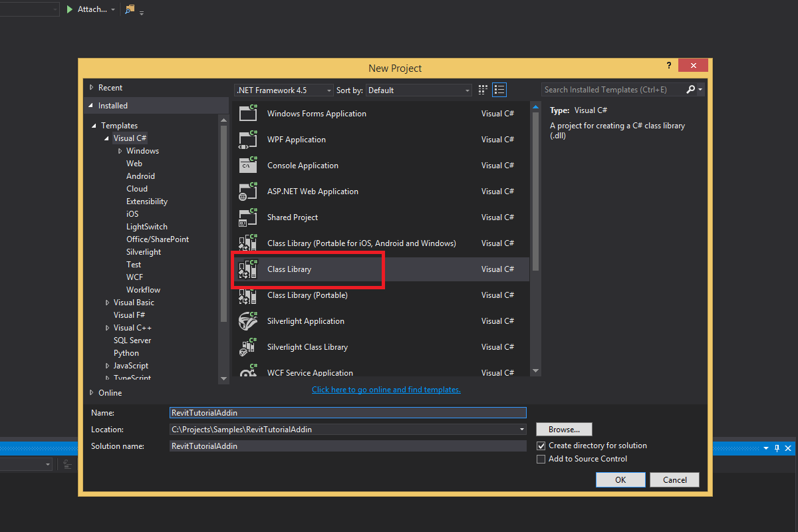Click the search magnifier icon
798x532 pixels.
(691, 90)
